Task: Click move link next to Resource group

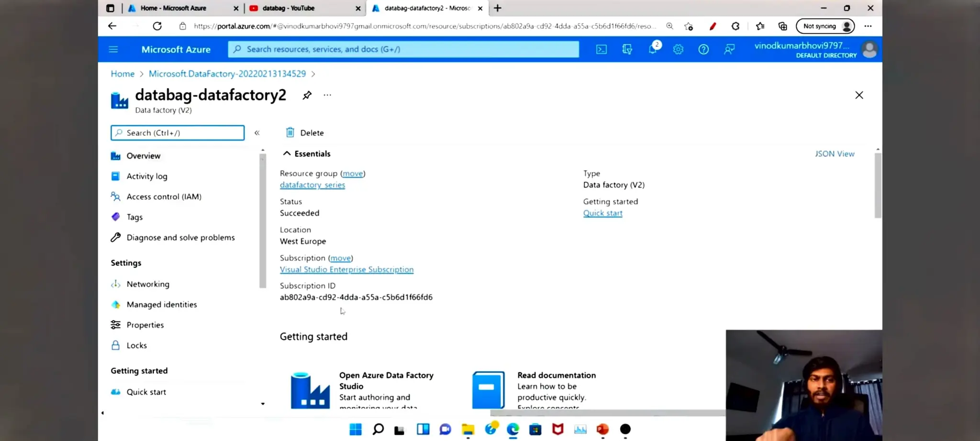Action: (x=353, y=173)
